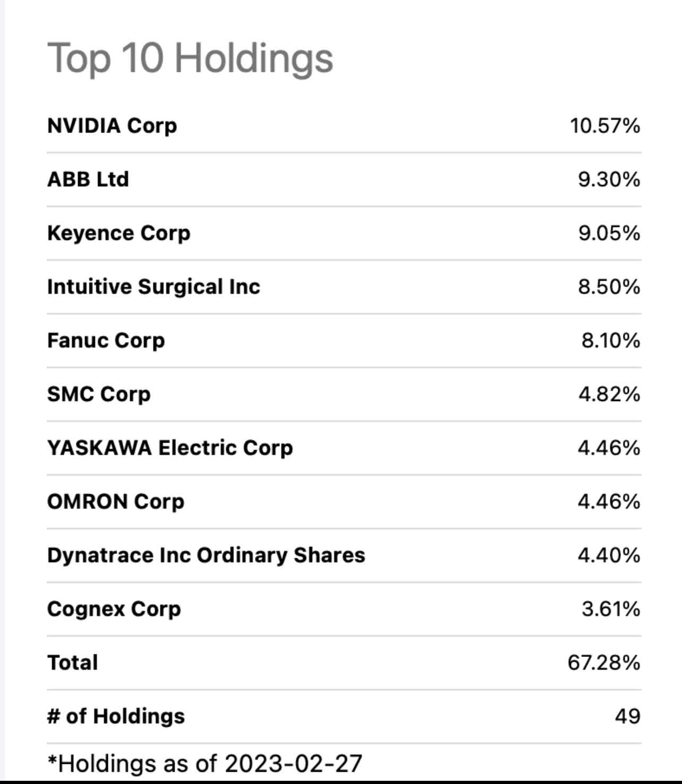The height and width of the screenshot is (784, 682).
Task: Click the Cognex Corp holding name
Action: [x=114, y=609]
